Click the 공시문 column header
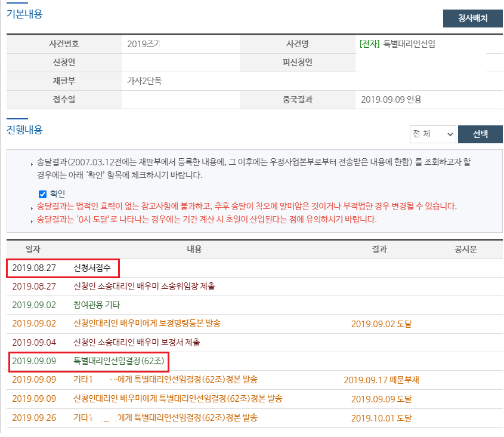Screen dimensions: 504x437 coord(466,249)
